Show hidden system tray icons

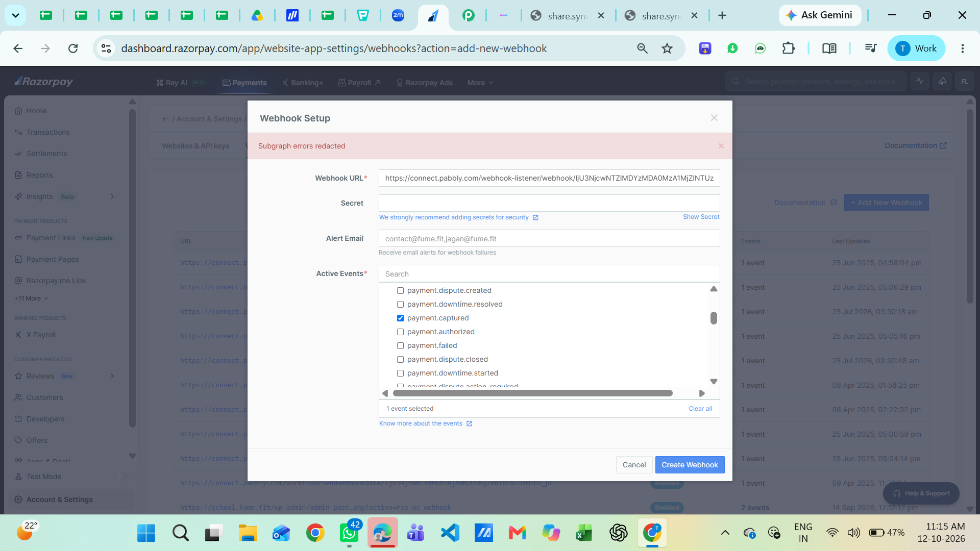[725, 533]
